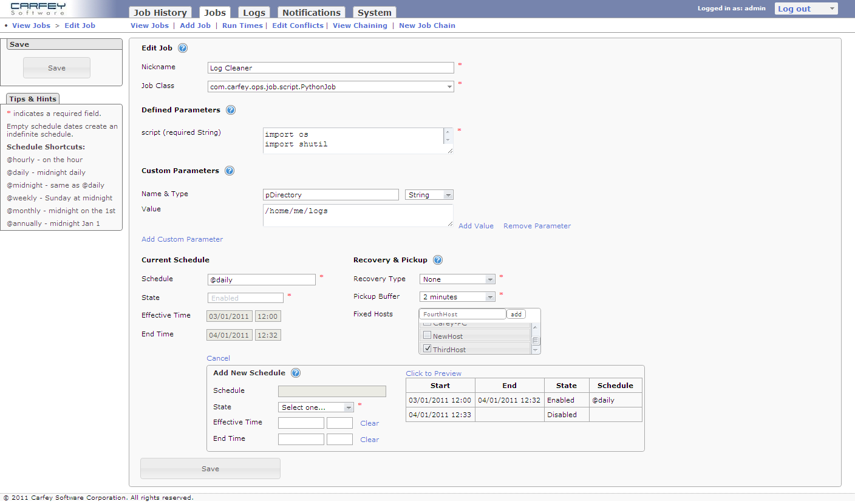Check the NewHost checkbox
855x504 pixels.
coord(428,336)
